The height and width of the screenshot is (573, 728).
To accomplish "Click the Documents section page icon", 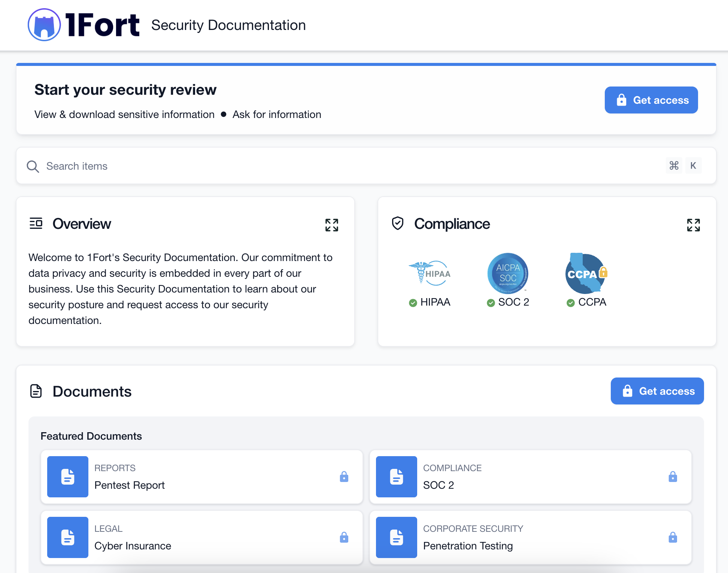I will (36, 391).
